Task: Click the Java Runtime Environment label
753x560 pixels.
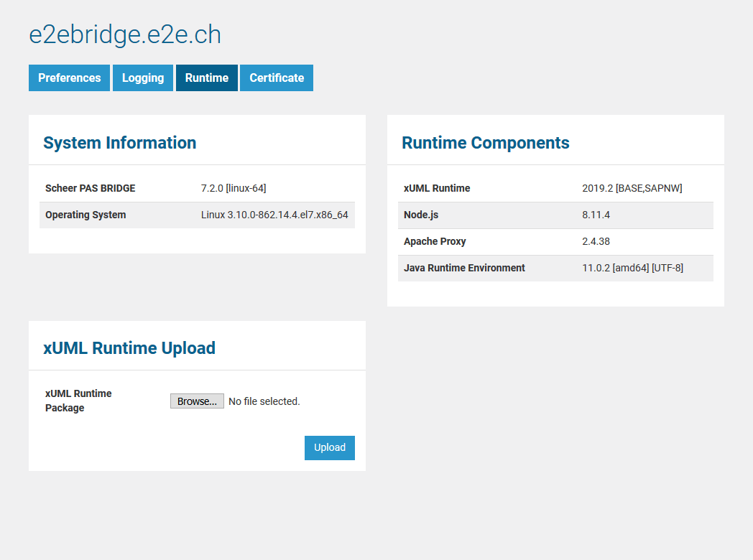Action: point(464,268)
